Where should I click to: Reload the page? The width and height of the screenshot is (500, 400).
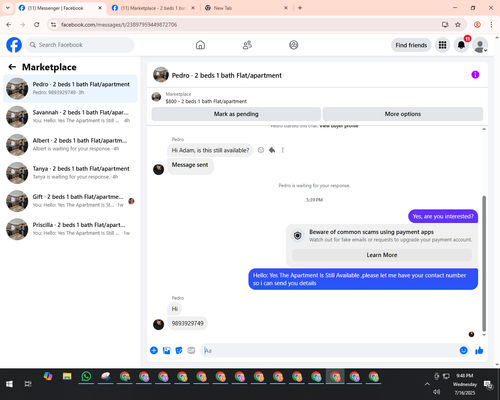(37, 25)
